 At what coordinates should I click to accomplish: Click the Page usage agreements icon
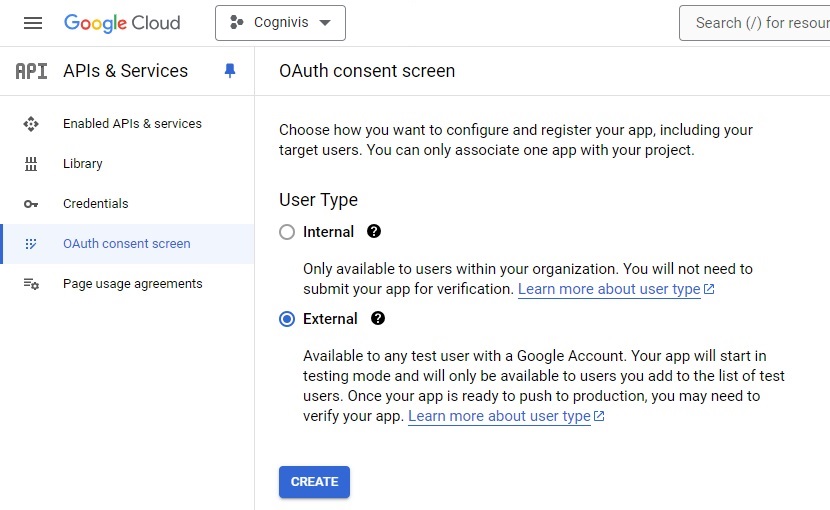point(31,284)
